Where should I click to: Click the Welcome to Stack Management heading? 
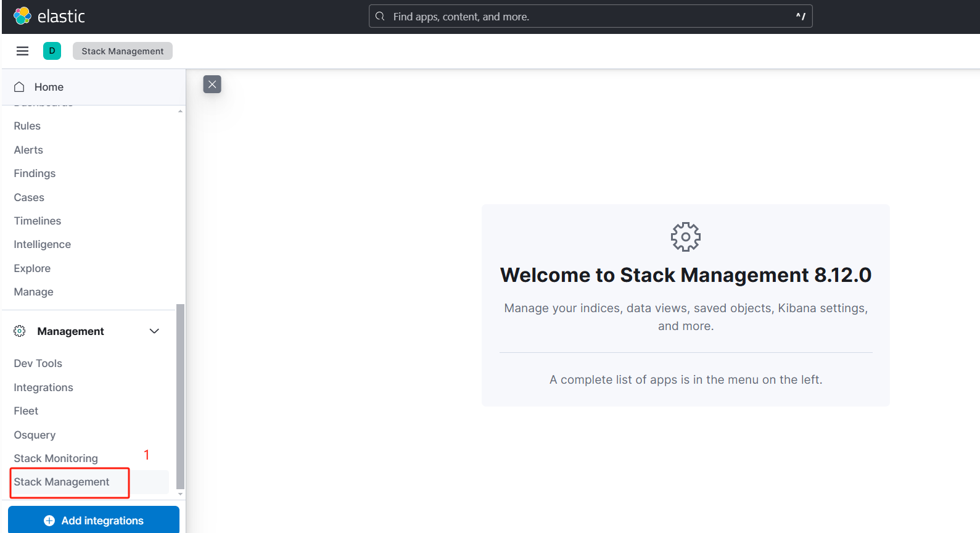[x=686, y=275]
